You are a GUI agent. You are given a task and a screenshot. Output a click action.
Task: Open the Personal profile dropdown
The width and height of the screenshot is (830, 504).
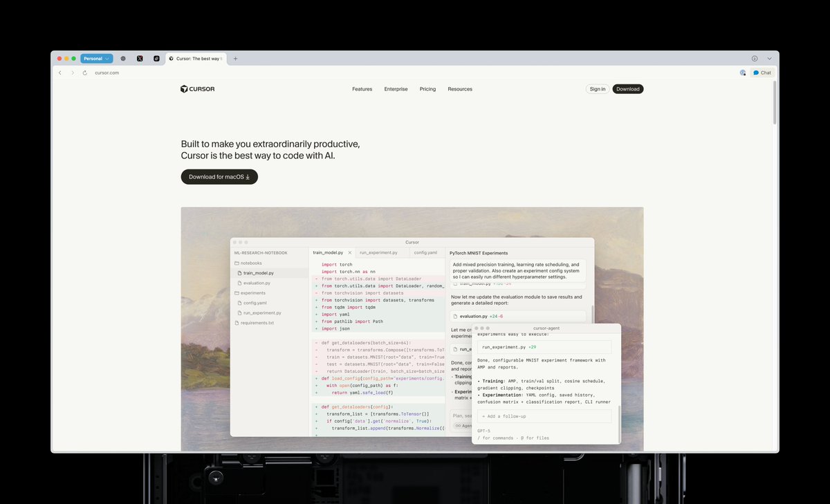coord(96,59)
